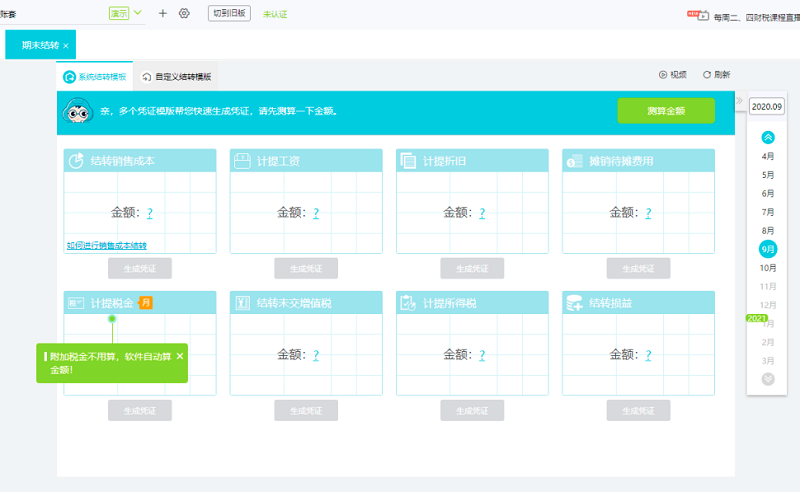
Task: Click amount question mark in 计提所得税
Action: point(482,355)
